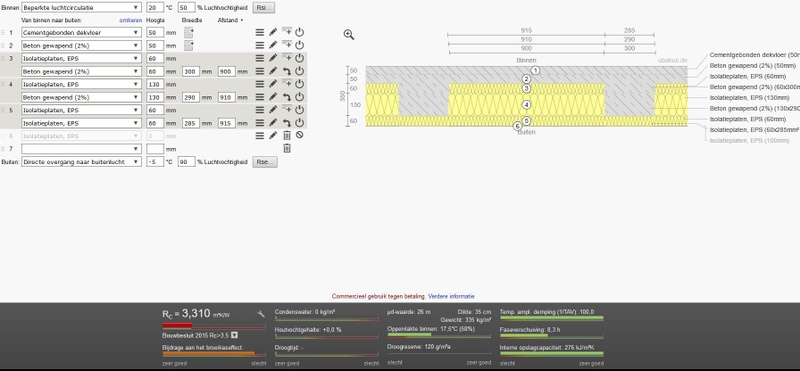Click the omkeren link
This screenshot has height=371, width=800.
pos(131,20)
